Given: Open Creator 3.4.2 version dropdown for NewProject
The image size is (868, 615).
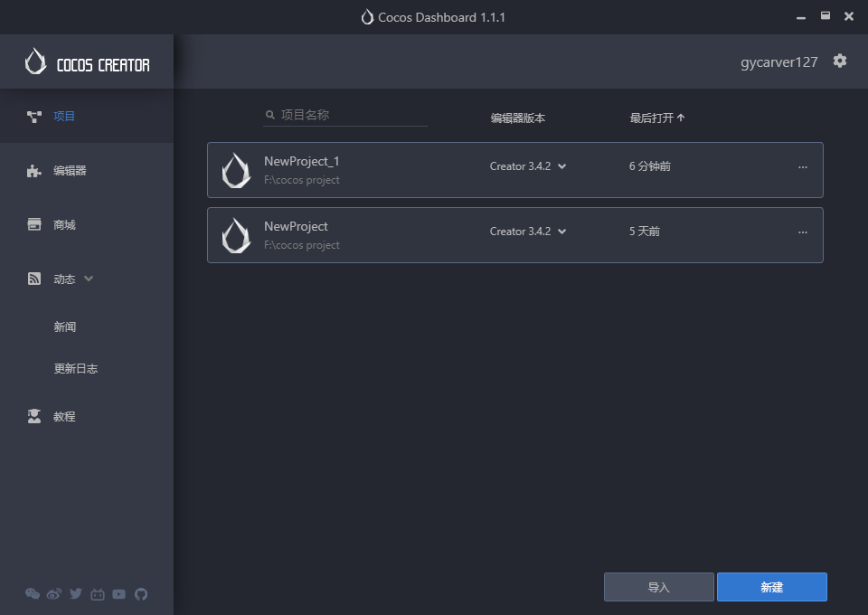Looking at the screenshot, I should pyautogui.click(x=527, y=232).
